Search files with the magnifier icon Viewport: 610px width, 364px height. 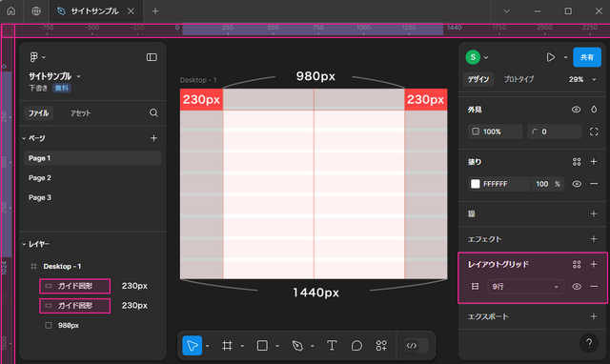click(153, 112)
